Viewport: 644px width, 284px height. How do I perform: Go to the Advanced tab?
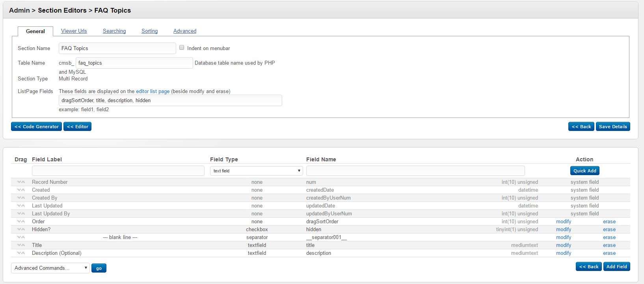(x=184, y=31)
